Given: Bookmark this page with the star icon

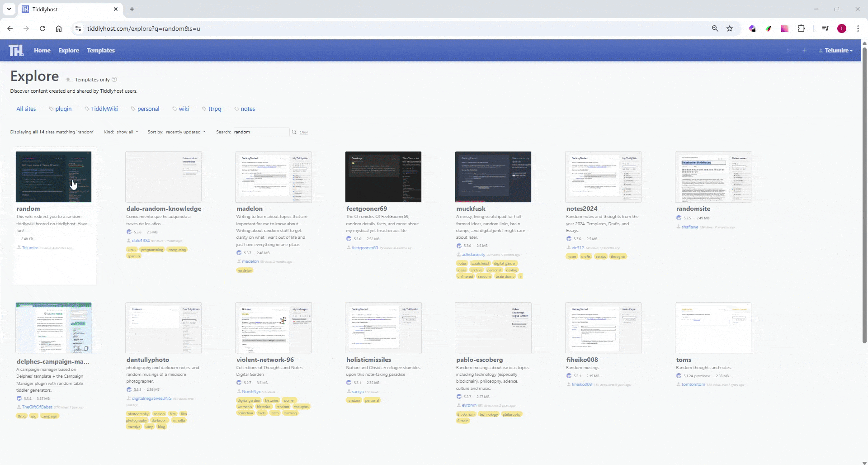Looking at the screenshot, I should pyautogui.click(x=730, y=28).
